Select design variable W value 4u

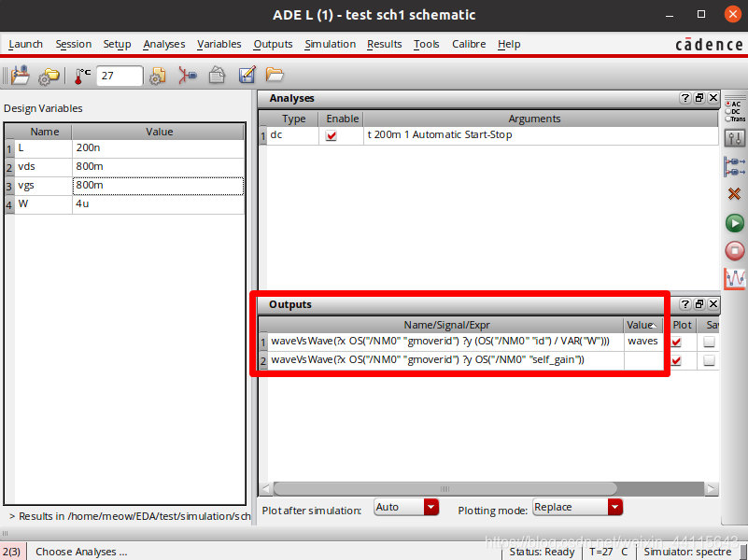[x=158, y=204]
